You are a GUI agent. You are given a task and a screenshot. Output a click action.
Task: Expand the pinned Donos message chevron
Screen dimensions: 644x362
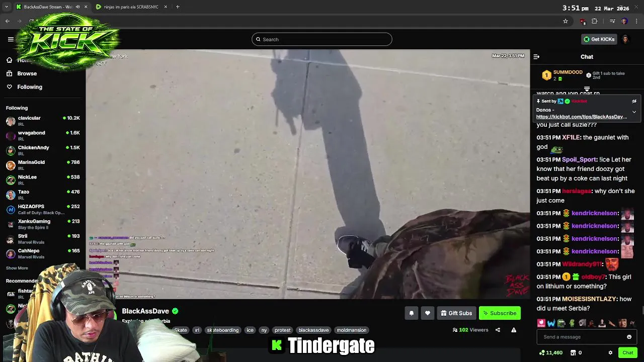634,112
